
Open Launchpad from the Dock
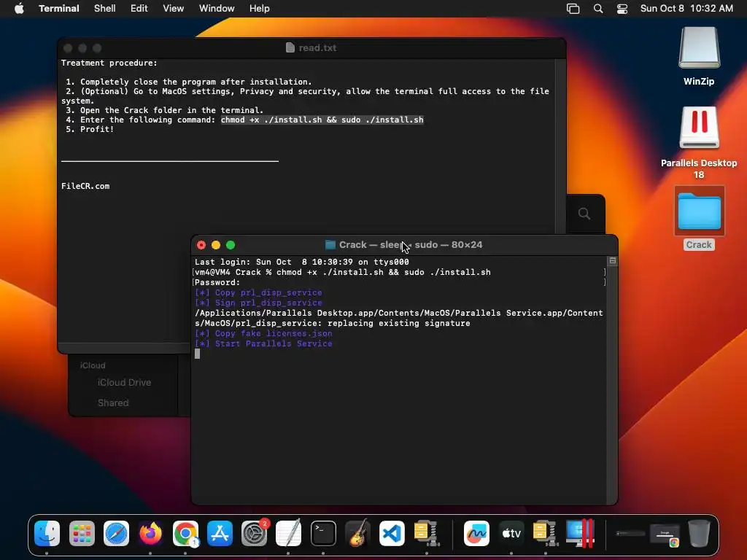[82, 533]
